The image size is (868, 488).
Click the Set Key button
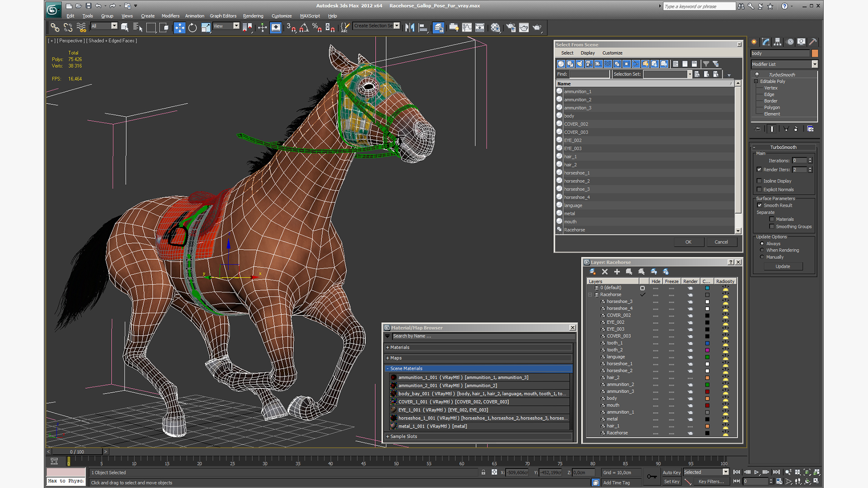click(671, 482)
